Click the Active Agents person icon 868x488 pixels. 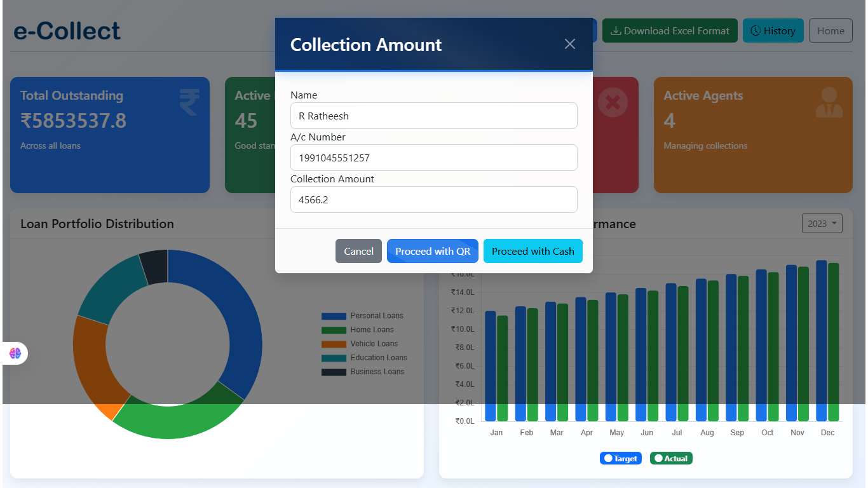(x=829, y=102)
